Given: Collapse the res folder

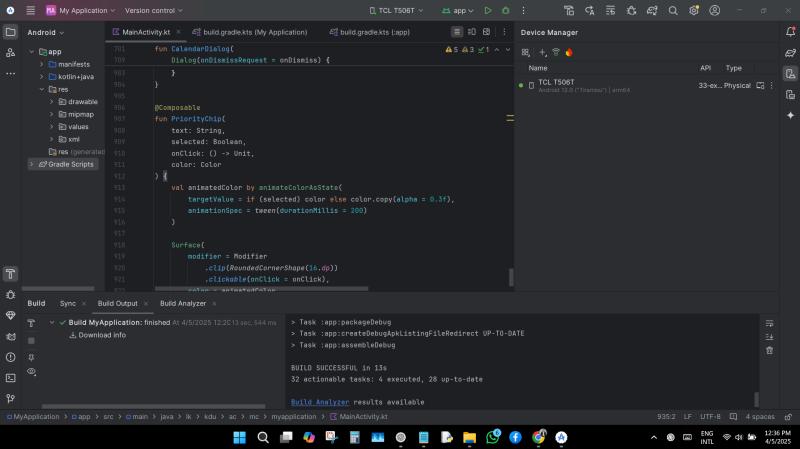Looking at the screenshot, I should [42, 89].
